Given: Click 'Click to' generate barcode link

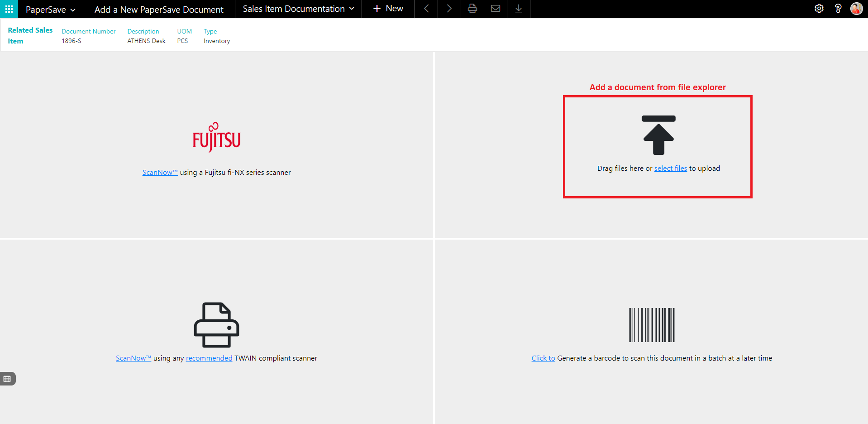Looking at the screenshot, I should pyautogui.click(x=543, y=358).
